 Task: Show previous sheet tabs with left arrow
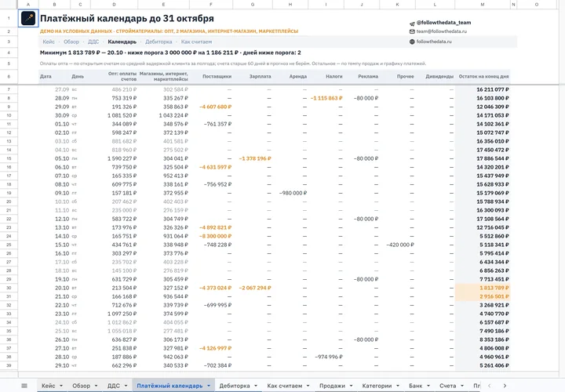pos(489,386)
